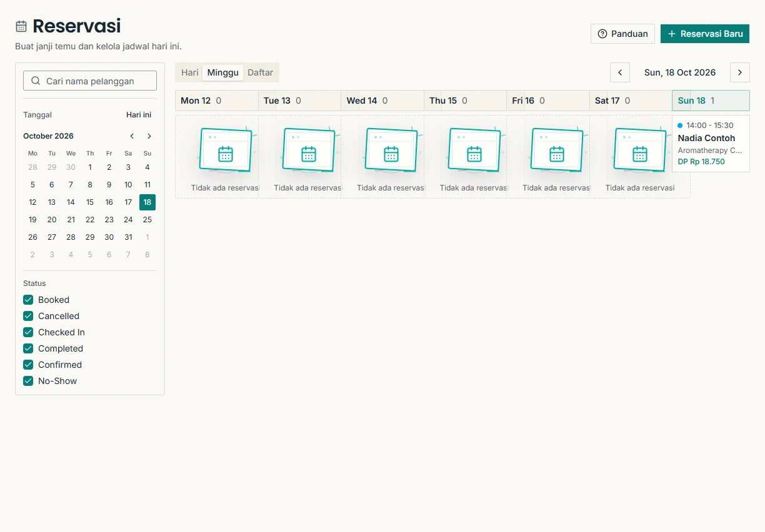Disable the Checked In status filter

28,332
